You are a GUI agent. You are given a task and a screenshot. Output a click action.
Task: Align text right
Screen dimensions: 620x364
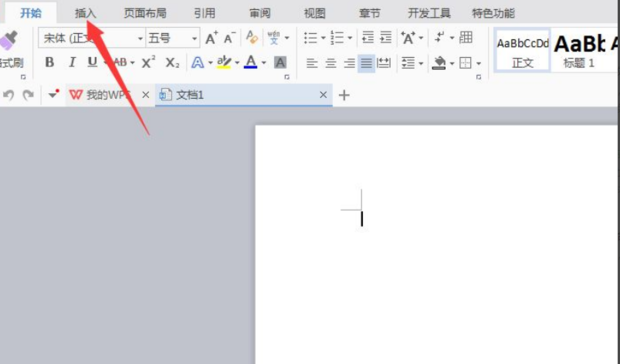pyautogui.click(x=349, y=63)
